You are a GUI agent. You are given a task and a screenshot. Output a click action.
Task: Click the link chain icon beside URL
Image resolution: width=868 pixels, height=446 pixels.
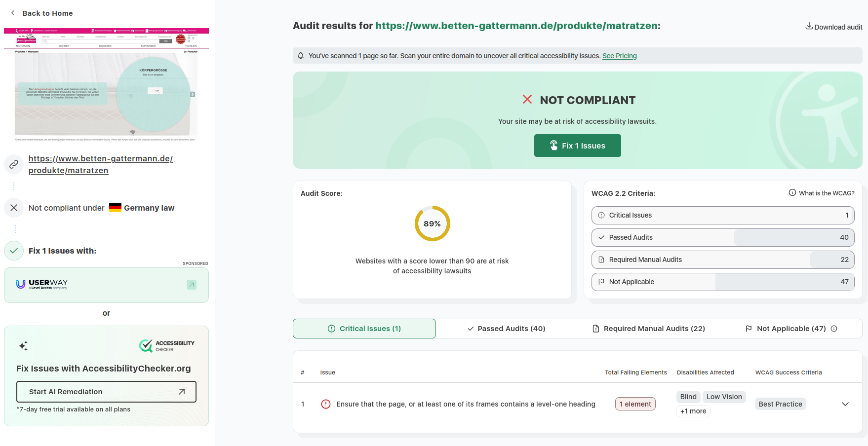click(x=14, y=164)
